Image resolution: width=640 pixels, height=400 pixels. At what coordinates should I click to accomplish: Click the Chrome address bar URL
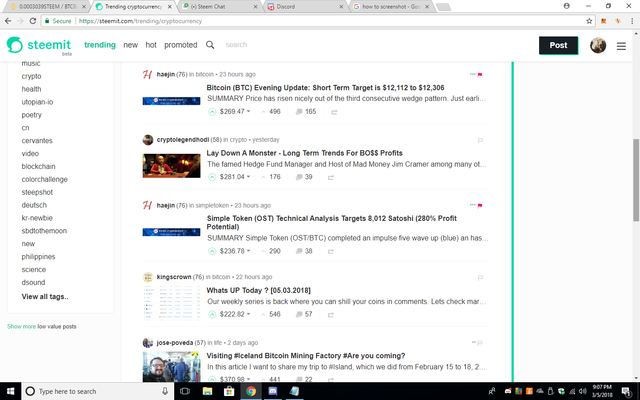coord(140,21)
